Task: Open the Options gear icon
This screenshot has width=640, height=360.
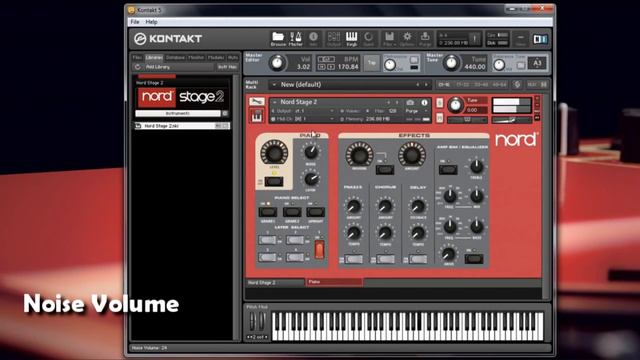Action: 407,39
